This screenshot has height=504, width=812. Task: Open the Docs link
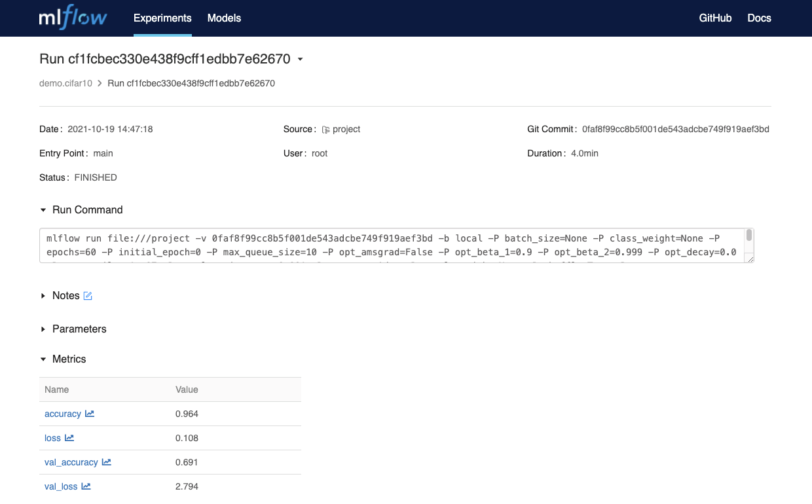[x=759, y=18]
